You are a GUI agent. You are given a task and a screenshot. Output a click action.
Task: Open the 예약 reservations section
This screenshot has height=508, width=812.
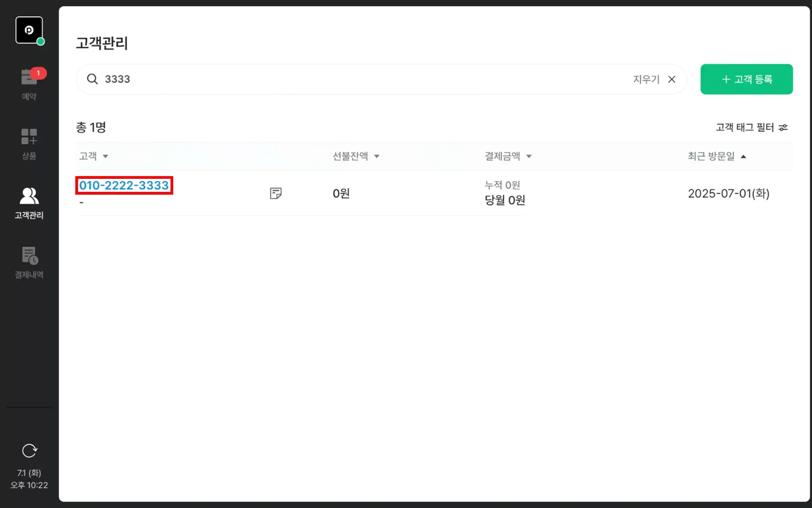29,84
